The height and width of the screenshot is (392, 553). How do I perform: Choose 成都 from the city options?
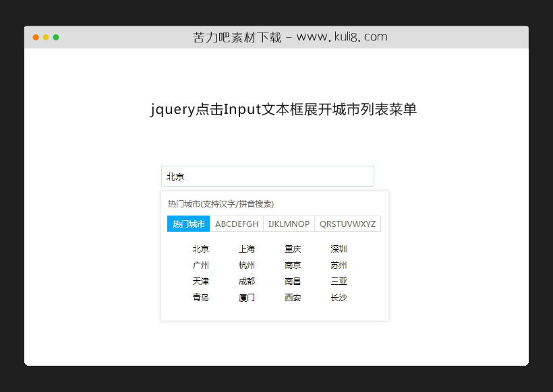coord(246,281)
